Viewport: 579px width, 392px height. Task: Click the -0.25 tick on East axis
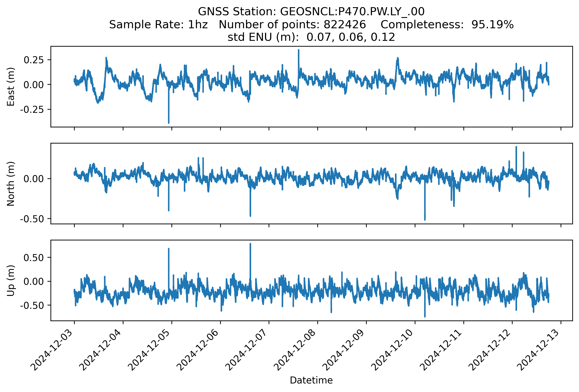pyautogui.click(x=32, y=109)
